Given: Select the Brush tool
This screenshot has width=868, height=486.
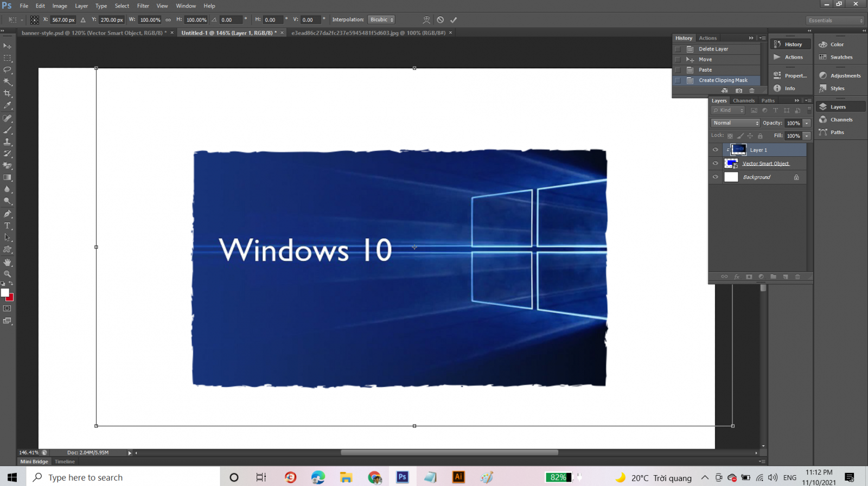Looking at the screenshot, I should 8,130.
